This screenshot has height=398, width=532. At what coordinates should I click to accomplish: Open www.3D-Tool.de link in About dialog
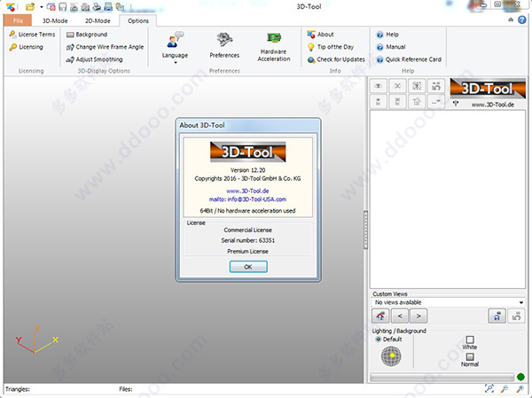(x=247, y=191)
